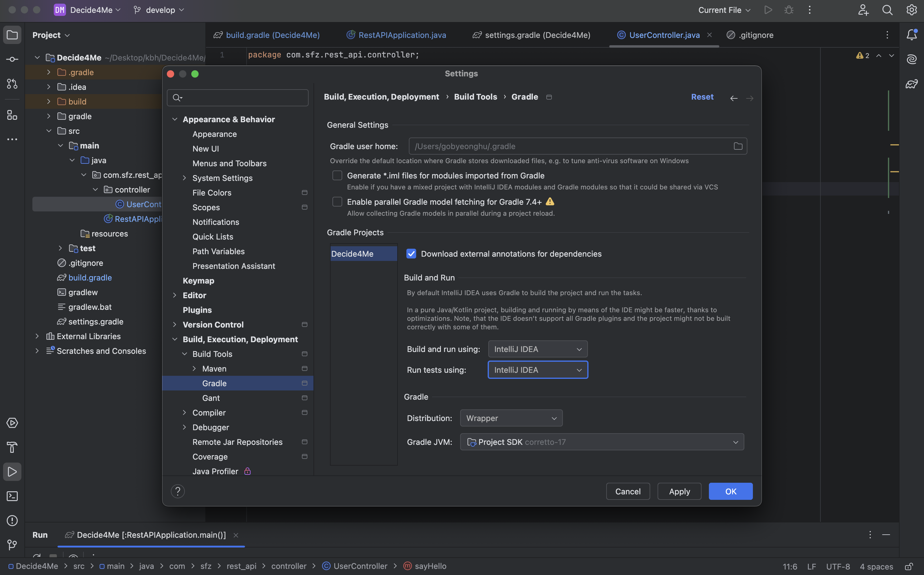Image resolution: width=924 pixels, height=575 pixels.
Task: Focus the Settings search field
Action: [237, 98]
